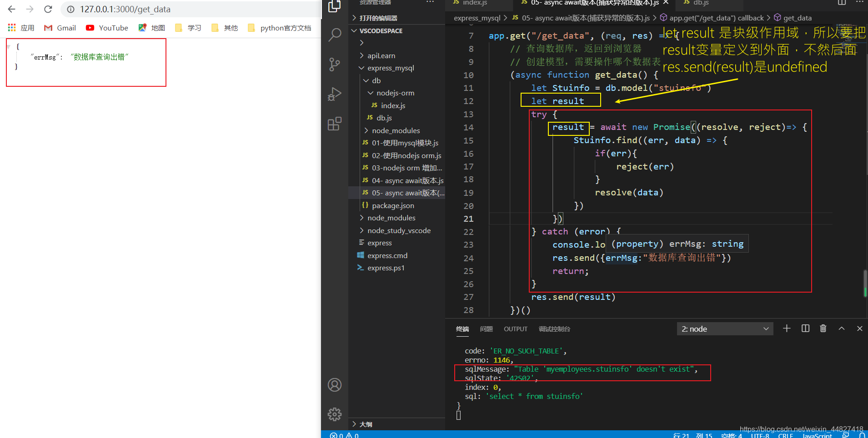Viewport: 868px width, 438px height.
Task: Select the 终端 terminal panel tab
Action: (x=462, y=329)
